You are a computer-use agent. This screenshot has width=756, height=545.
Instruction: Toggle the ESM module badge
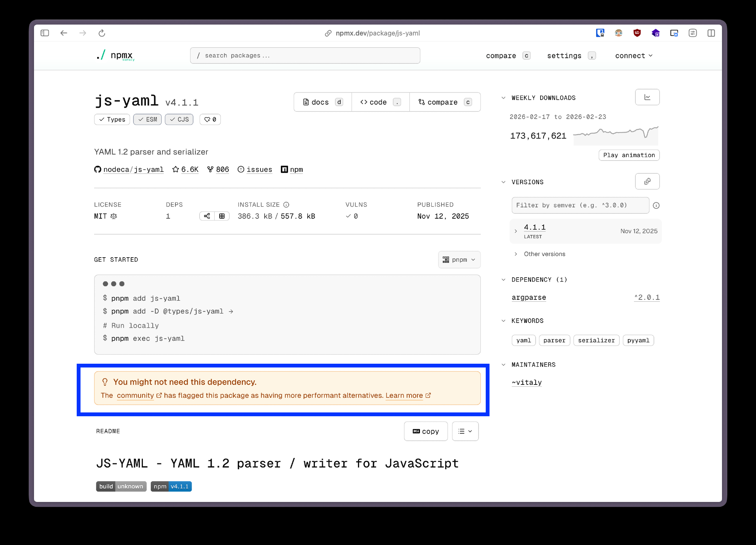(x=147, y=119)
